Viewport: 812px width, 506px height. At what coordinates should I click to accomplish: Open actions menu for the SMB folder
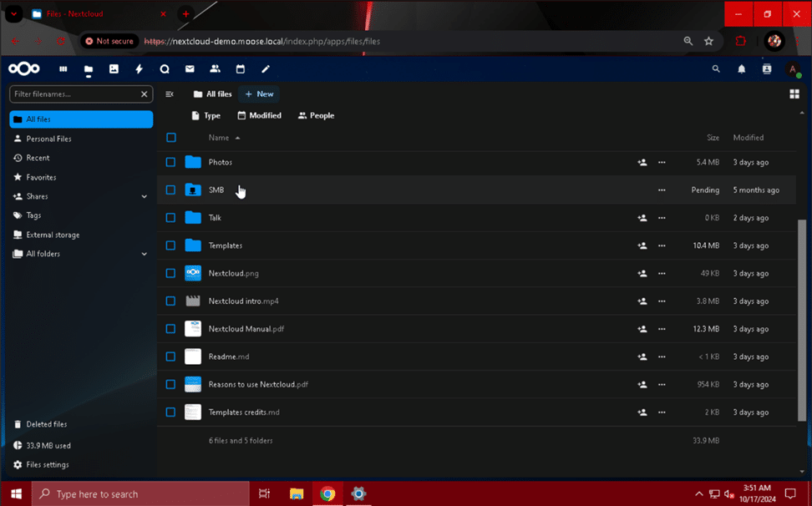pos(662,190)
